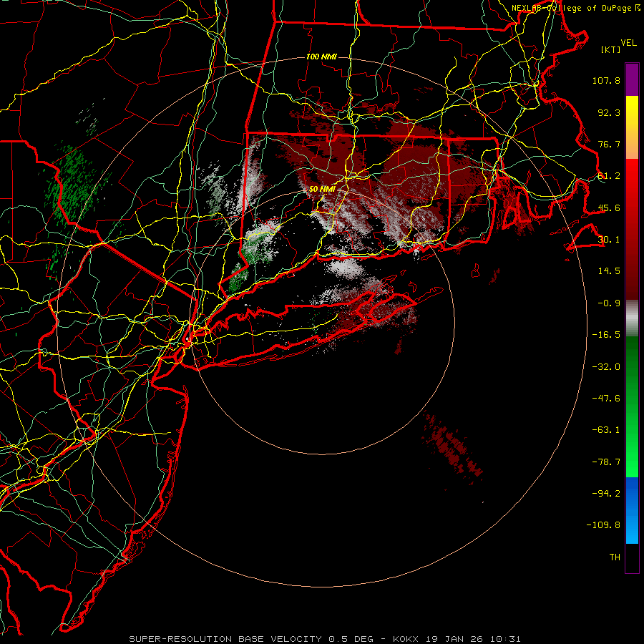644x644 pixels.
Task: Select the 107.8 legend value
Action: click(x=606, y=80)
